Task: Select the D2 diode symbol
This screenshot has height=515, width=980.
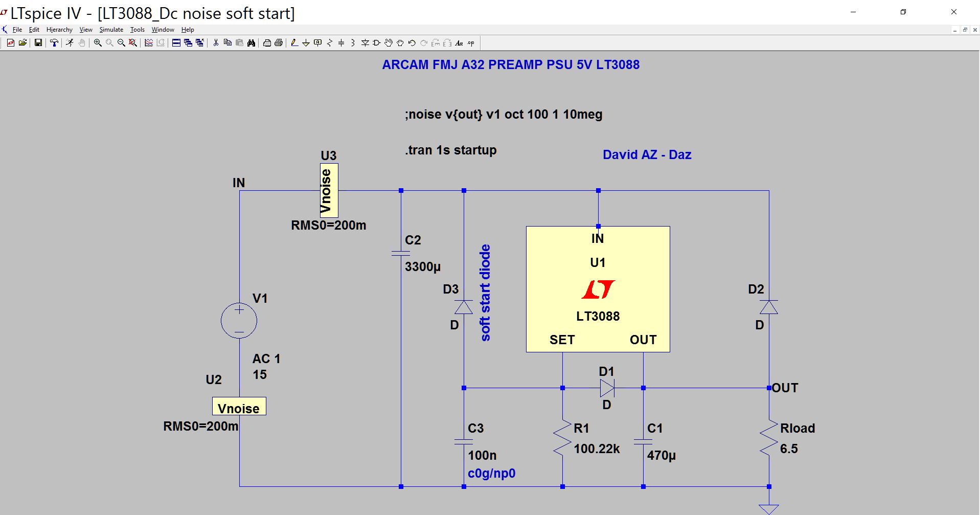Action: (x=769, y=307)
